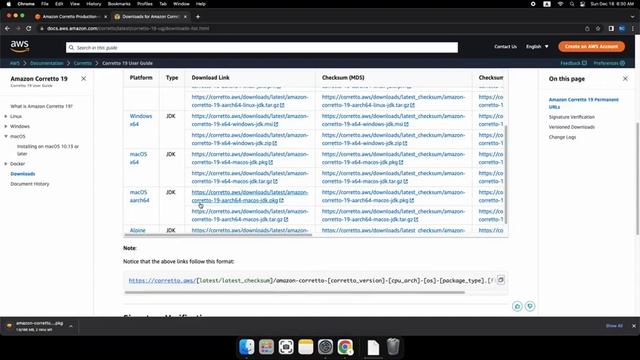Download the macOS aarch64 pkg link
The width and height of the screenshot is (640, 360).
(249, 196)
